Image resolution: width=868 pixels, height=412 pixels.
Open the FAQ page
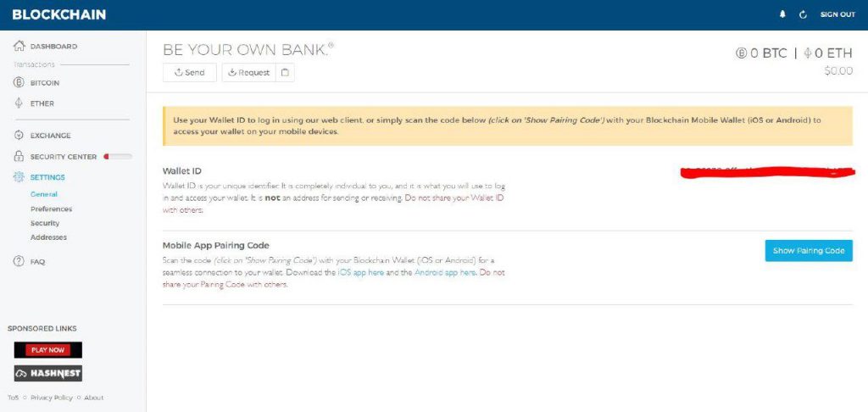point(37,262)
